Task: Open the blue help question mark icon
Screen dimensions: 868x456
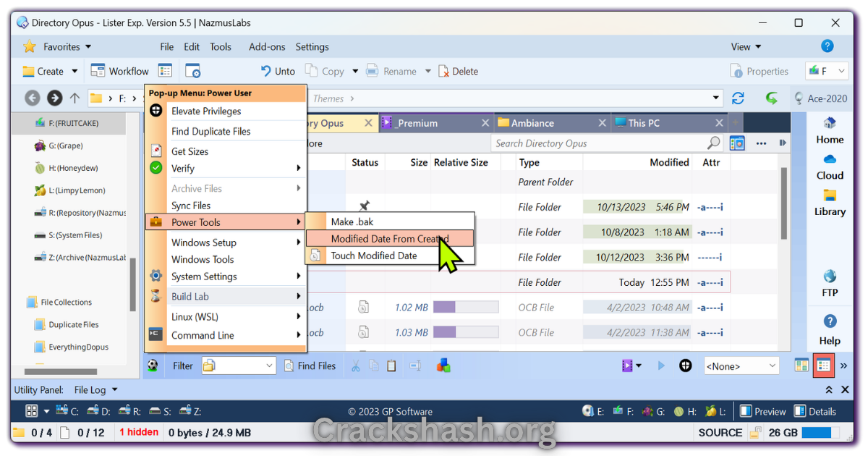Action: click(x=827, y=46)
